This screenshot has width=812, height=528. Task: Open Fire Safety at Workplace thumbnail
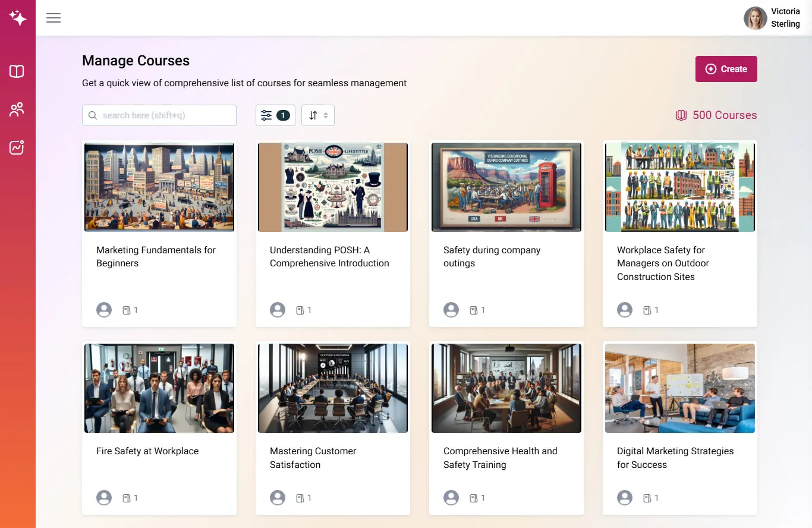click(x=159, y=388)
